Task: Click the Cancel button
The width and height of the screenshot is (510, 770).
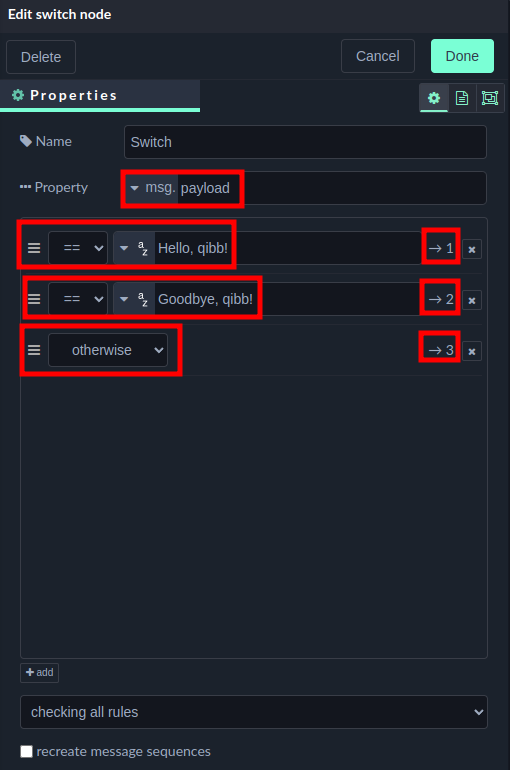Action: 378,56
